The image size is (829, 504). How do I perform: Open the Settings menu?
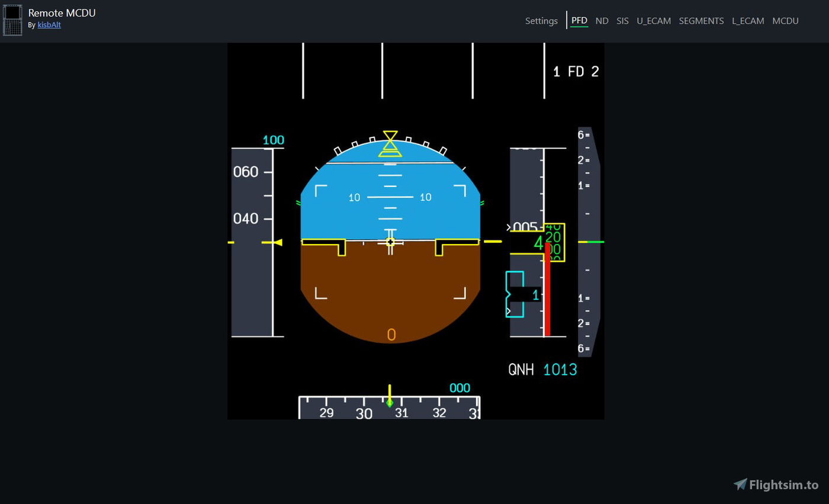(541, 20)
